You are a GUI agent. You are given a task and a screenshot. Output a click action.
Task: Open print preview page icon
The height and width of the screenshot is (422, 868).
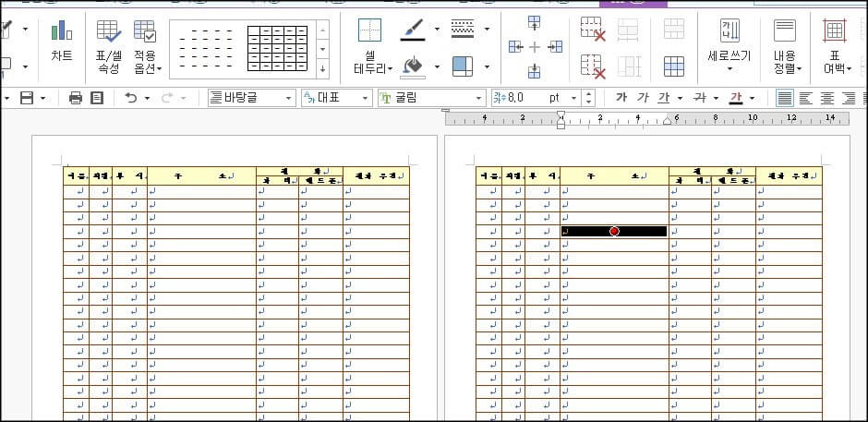click(97, 99)
